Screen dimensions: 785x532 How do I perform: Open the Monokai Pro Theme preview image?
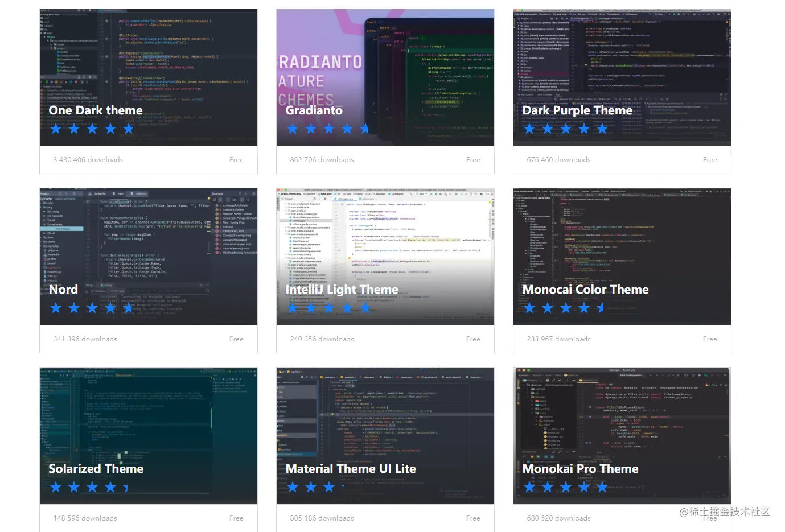622,436
